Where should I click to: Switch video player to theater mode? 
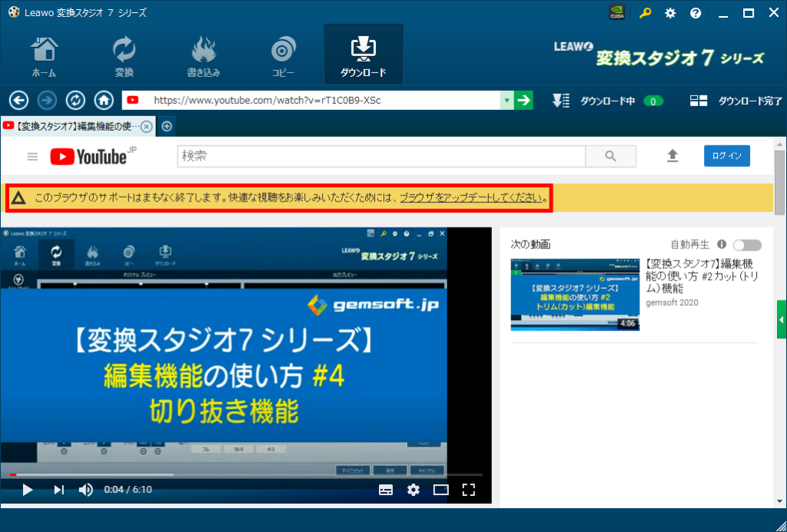point(440,490)
